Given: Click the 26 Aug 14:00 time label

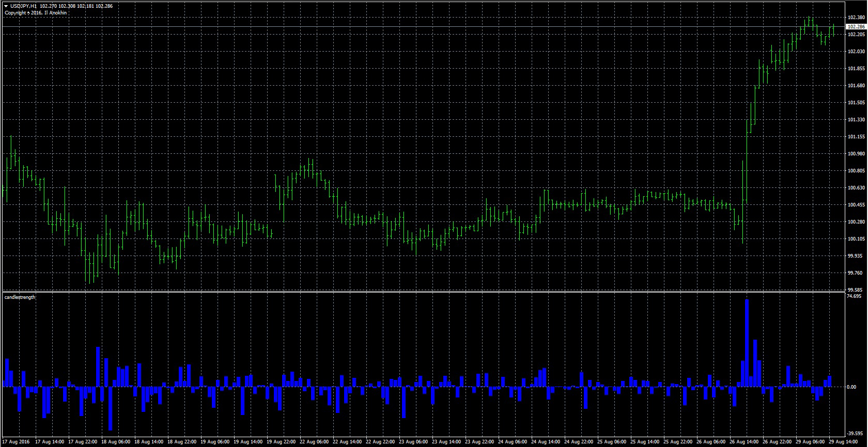Looking at the screenshot, I should 745,442.
